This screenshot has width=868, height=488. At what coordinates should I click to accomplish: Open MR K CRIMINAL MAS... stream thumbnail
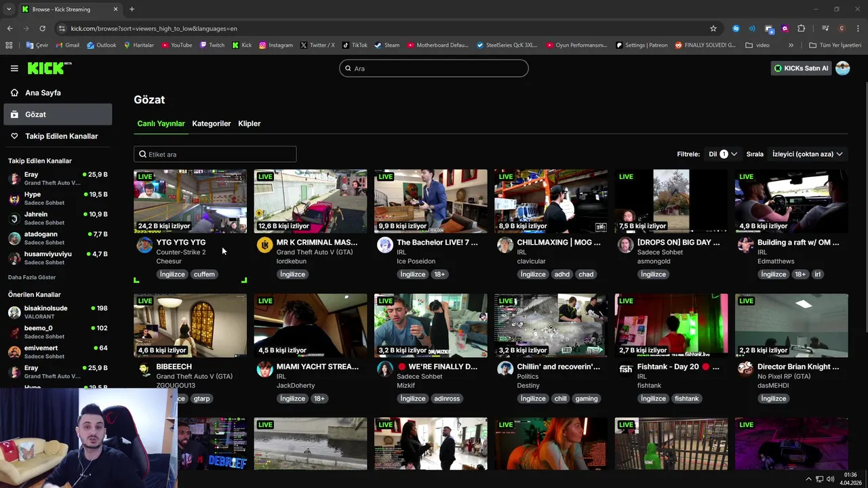pos(311,201)
